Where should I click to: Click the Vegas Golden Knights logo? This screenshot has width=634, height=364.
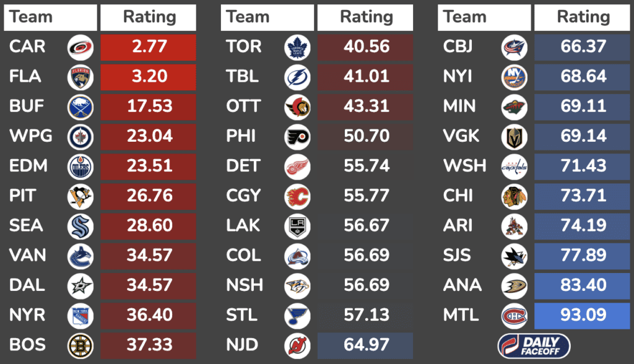(514, 136)
